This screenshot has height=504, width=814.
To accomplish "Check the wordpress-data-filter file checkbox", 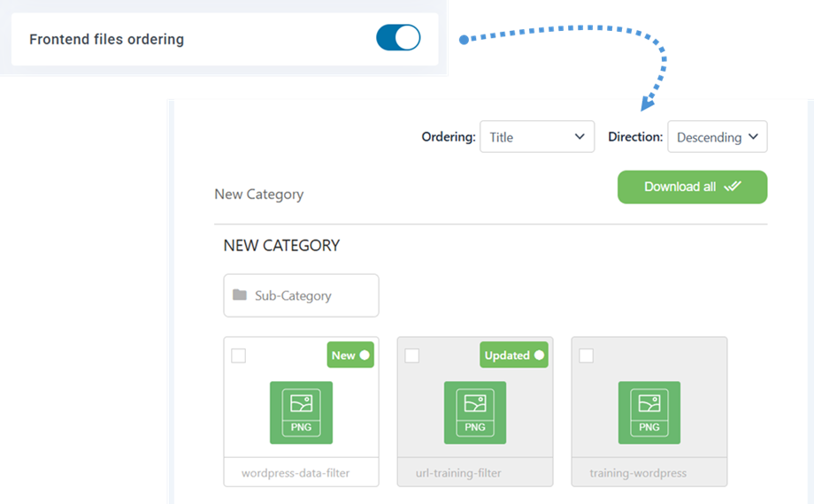I will pos(239,355).
